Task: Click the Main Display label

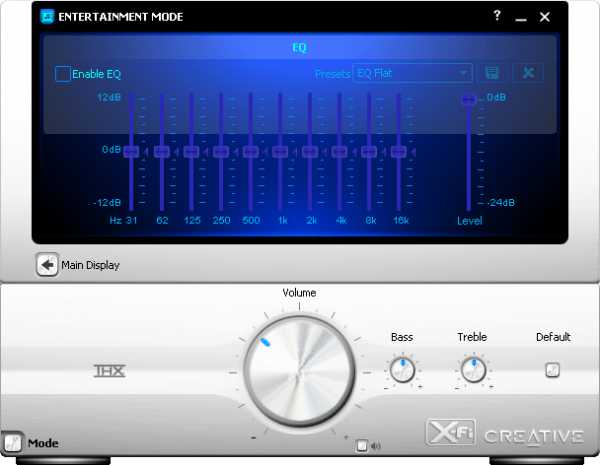Action: click(91, 265)
